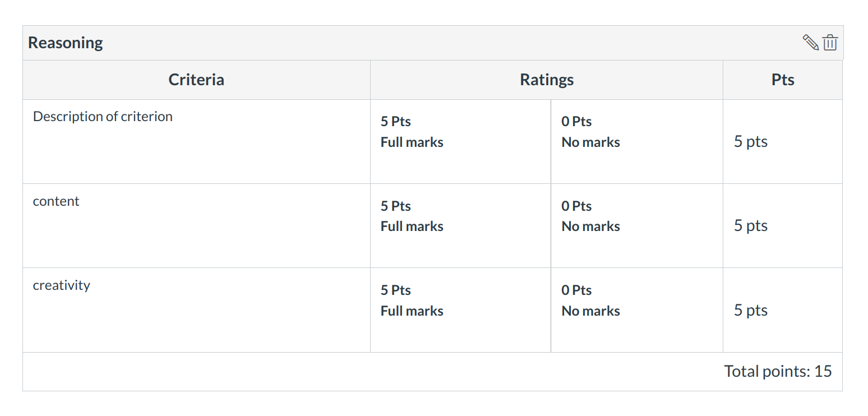868x416 pixels.
Task: Click the Reasoning rubric title
Action: pyautogui.click(x=66, y=43)
